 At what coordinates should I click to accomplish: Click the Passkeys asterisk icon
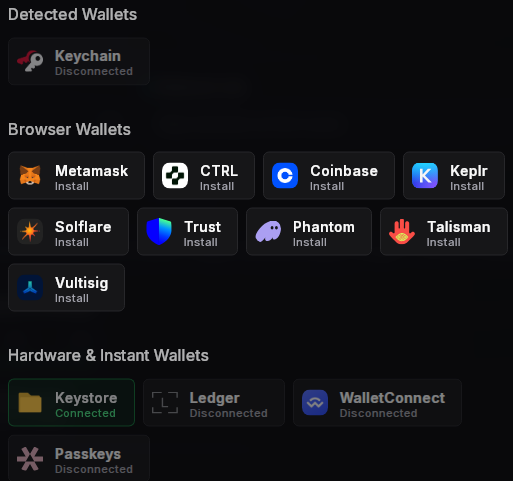coord(30,459)
